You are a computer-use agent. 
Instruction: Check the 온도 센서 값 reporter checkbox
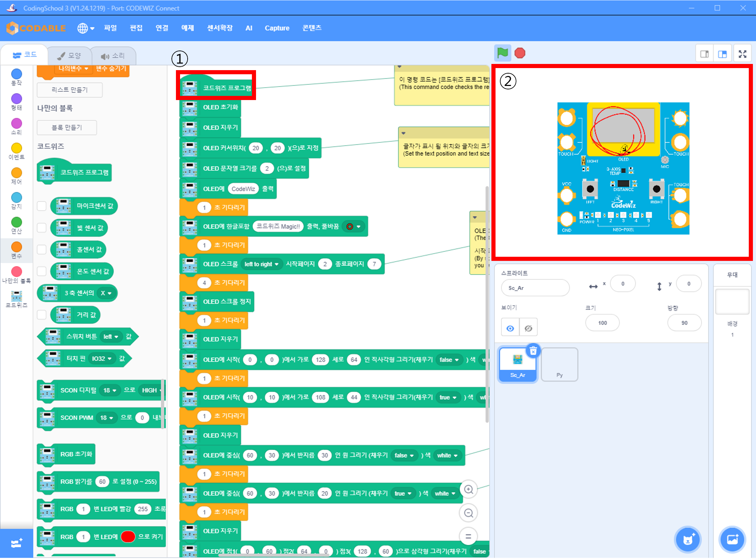[x=42, y=271]
